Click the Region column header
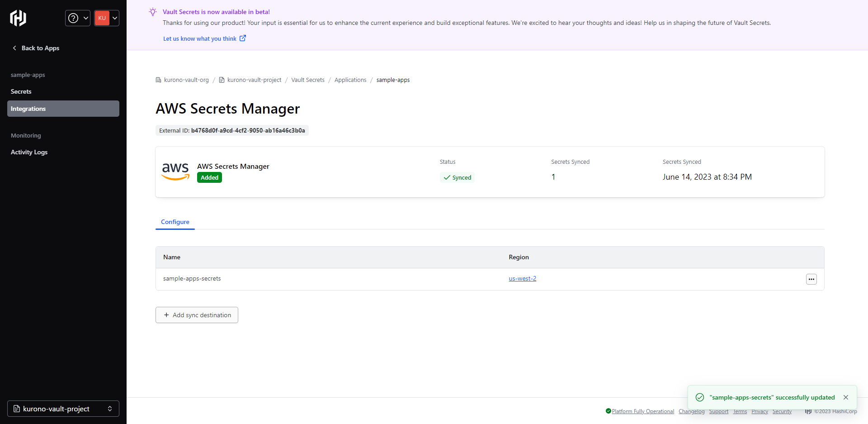This screenshot has width=868, height=424. (519, 257)
